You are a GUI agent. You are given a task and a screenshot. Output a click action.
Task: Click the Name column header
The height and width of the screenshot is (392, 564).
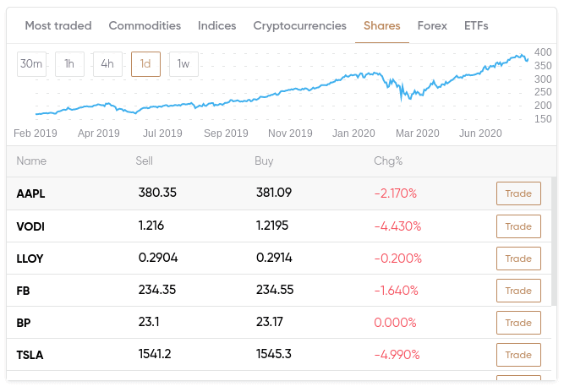(31, 161)
